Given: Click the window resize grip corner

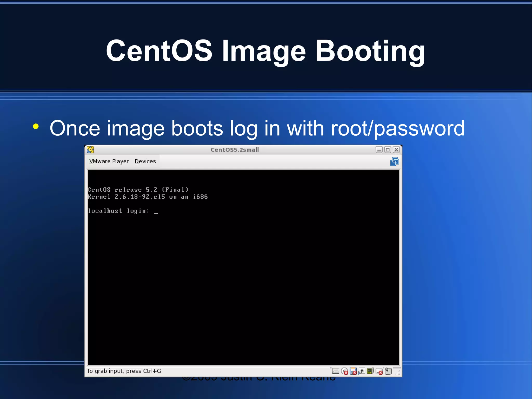Looking at the screenshot, I should [397, 372].
